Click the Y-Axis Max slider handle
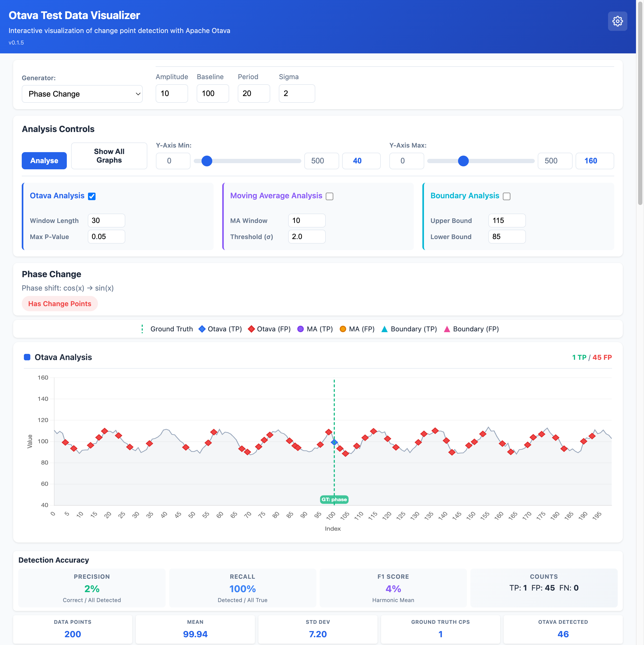 click(463, 161)
